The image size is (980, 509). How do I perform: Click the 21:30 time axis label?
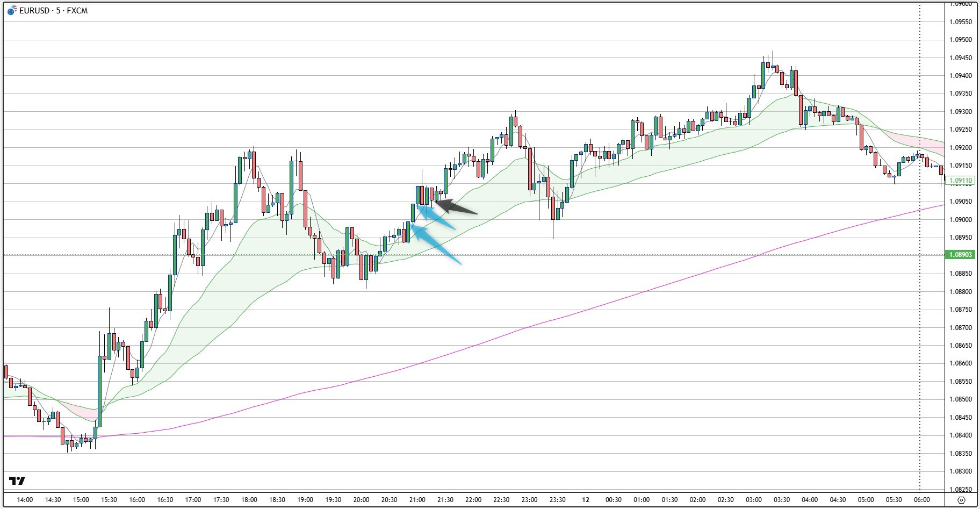pos(445,500)
